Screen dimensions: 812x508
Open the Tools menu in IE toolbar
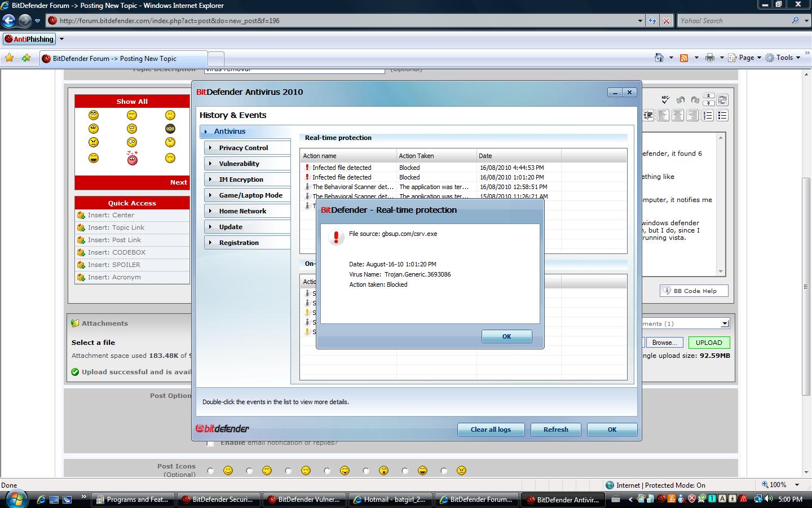tap(783, 58)
